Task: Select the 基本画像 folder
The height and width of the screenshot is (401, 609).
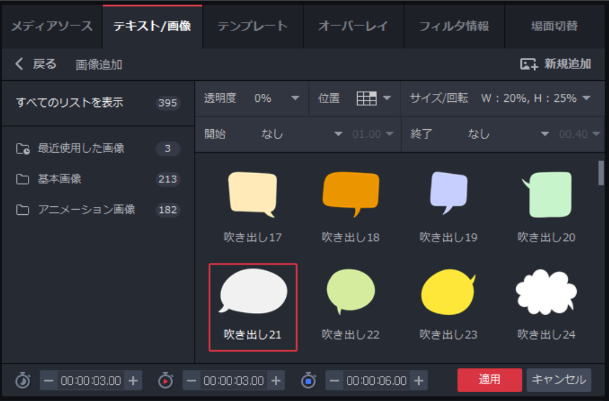Action: (60, 179)
